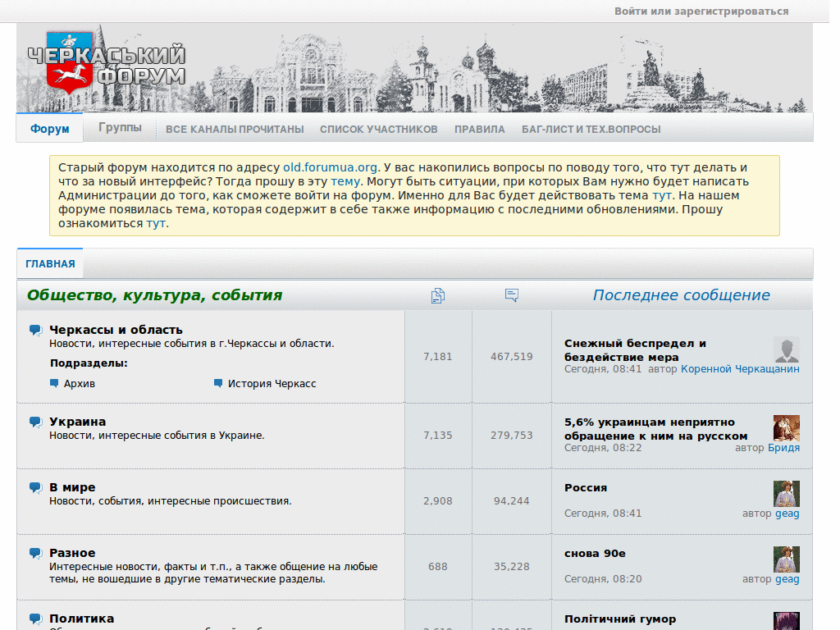View profile of Бридя
The width and height of the screenshot is (840, 630).
coord(783,448)
